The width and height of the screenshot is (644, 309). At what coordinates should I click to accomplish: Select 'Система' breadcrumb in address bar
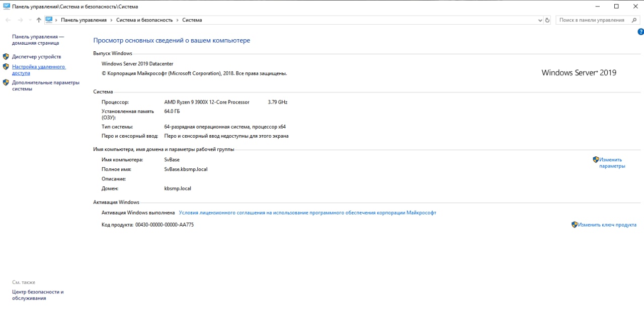(x=192, y=20)
